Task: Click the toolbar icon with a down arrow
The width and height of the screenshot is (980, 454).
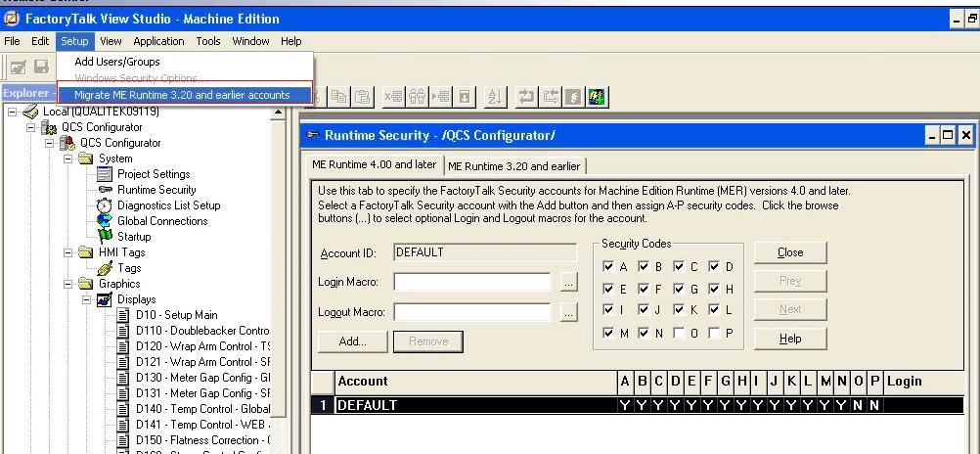Action: pos(465,97)
